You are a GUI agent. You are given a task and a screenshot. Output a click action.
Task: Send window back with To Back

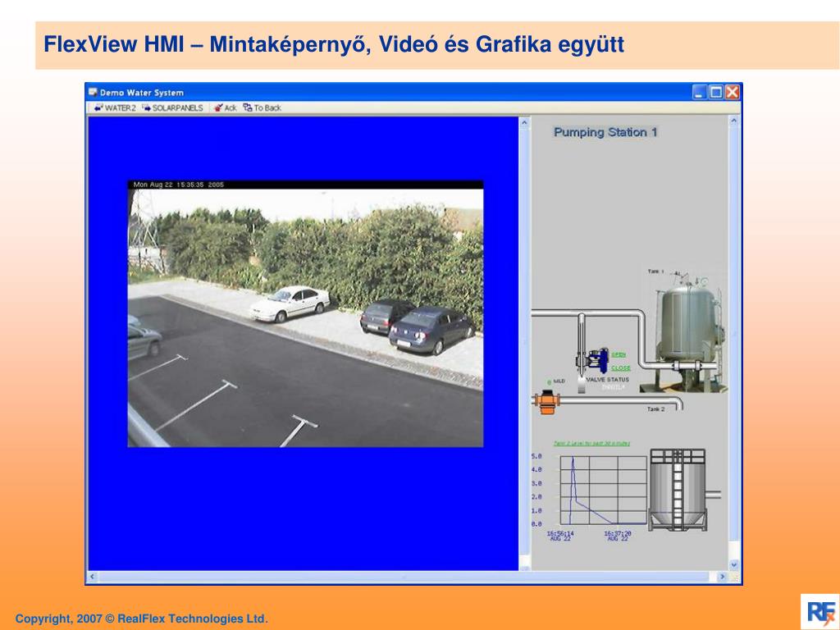click(262, 107)
